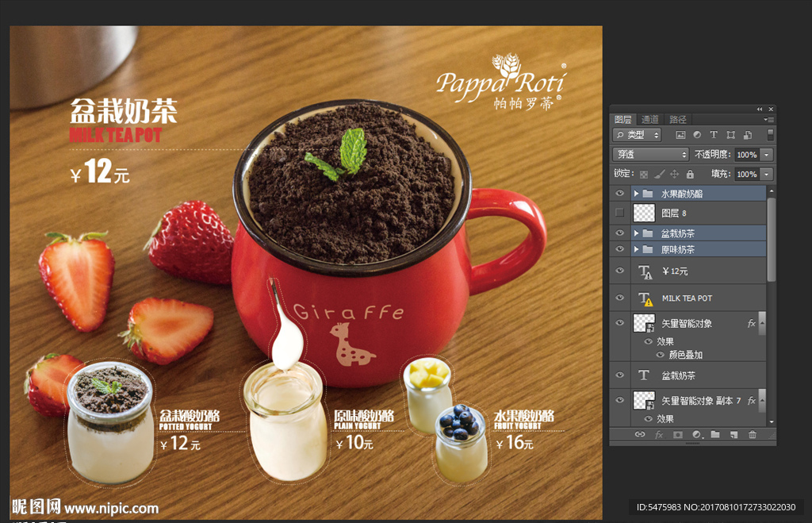
Task: Filter layers by smart objects
Action: coord(747,135)
